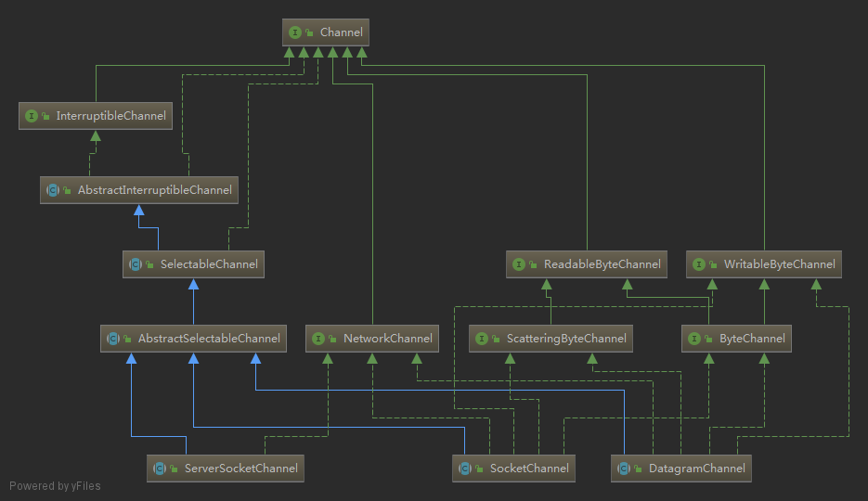Viewport: 868px width, 501px height.
Task: Click the interface icon of WritableByteChannel
Action: click(699, 264)
